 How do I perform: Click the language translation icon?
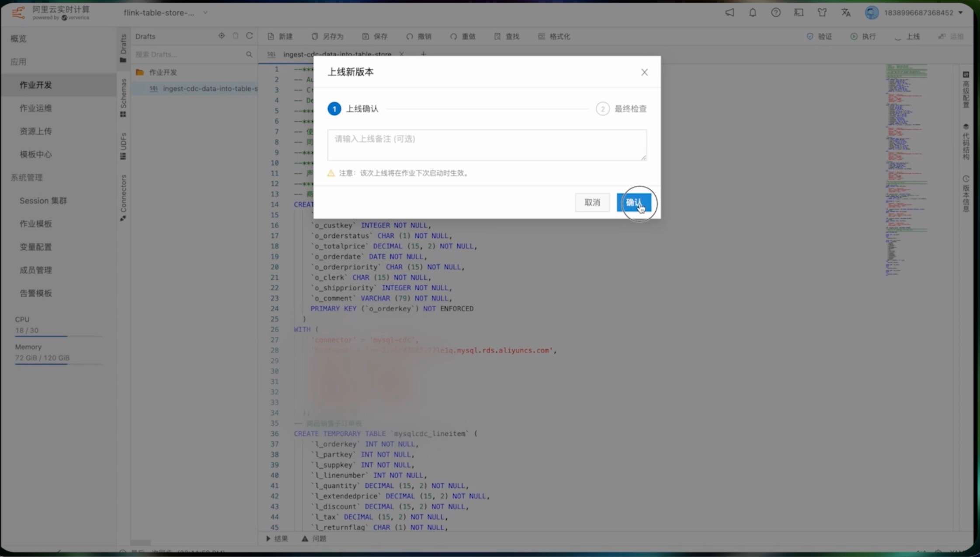click(x=845, y=13)
